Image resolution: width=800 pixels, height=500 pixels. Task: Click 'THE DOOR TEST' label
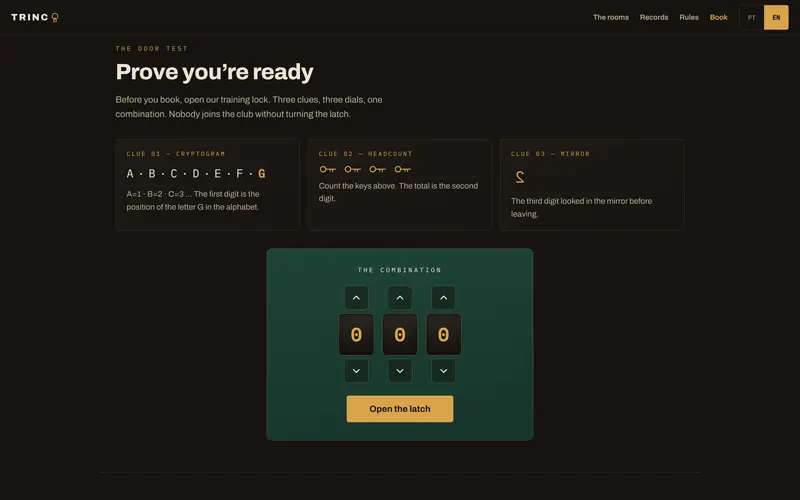point(152,48)
